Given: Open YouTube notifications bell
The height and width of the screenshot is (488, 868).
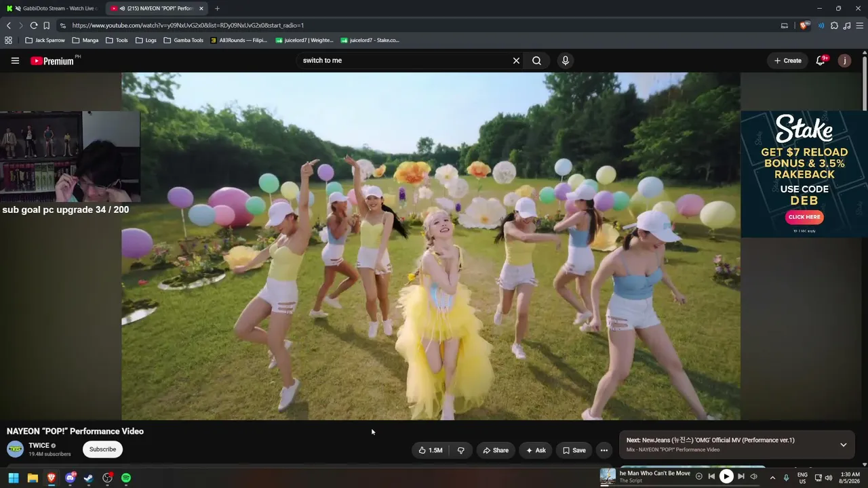Looking at the screenshot, I should 821,60.
